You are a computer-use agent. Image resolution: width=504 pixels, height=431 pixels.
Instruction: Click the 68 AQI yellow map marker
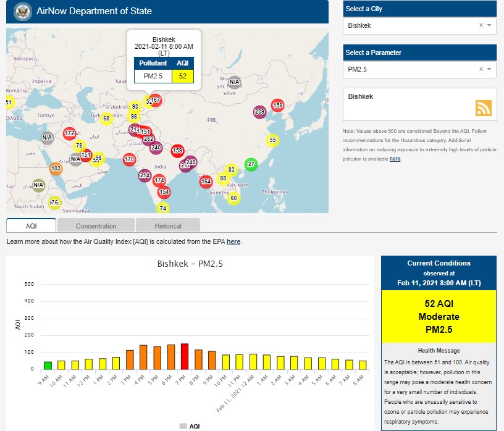106,119
